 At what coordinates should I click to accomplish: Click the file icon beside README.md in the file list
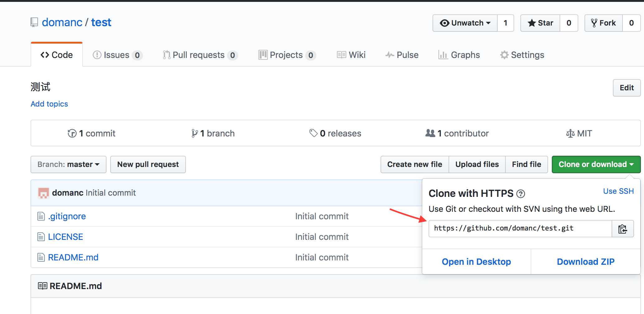click(41, 257)
